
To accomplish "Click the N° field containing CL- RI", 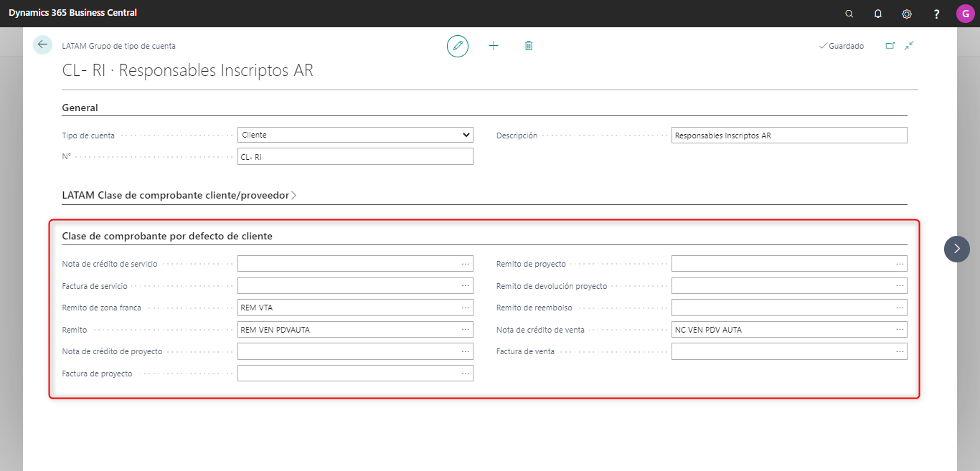I will [x=355, y=156].
